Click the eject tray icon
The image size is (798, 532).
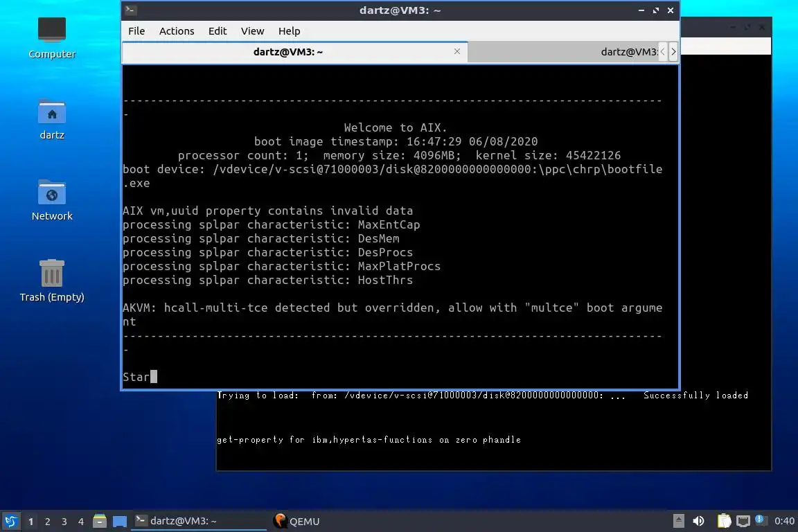(678, 521)
